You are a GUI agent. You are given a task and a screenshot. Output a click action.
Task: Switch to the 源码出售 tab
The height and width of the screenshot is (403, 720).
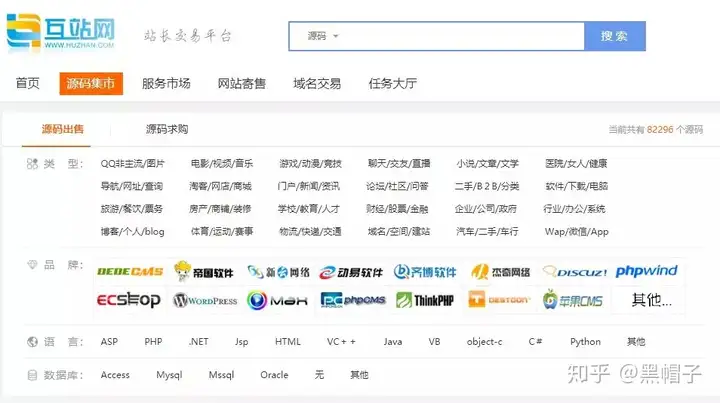coord(63,129)
